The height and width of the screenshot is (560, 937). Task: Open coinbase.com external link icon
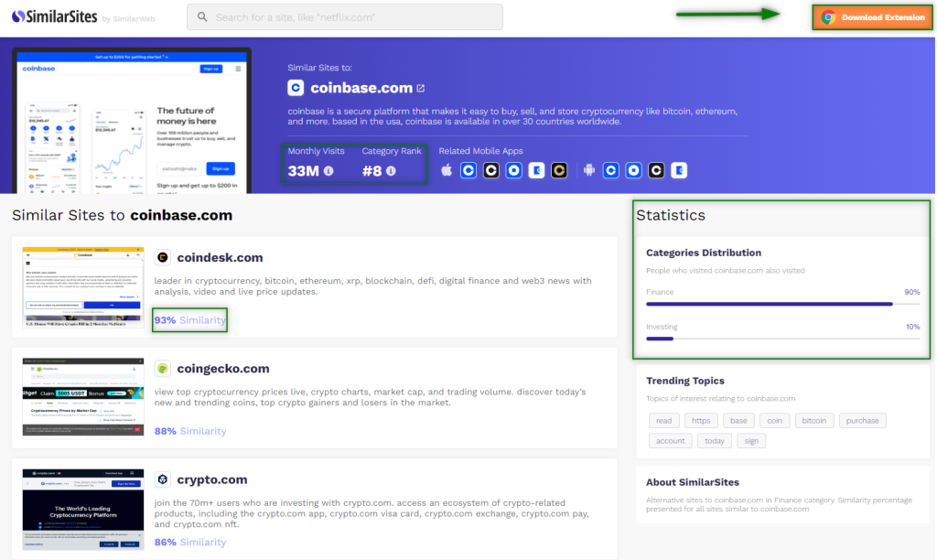[x=421, y=89]
